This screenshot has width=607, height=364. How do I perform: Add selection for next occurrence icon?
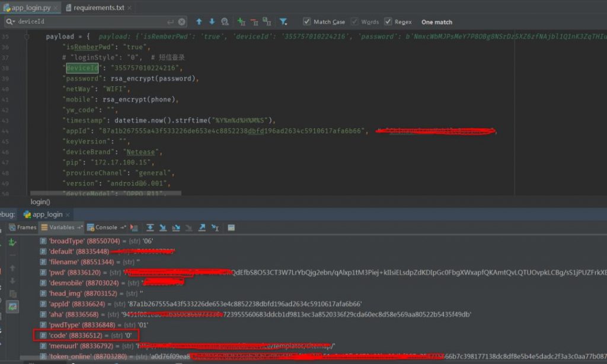coord(241,22)
